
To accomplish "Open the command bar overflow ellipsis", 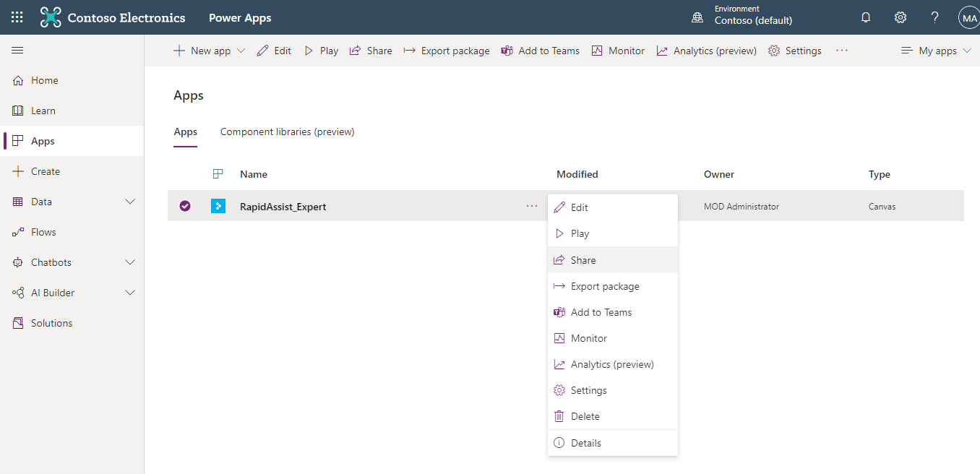I will point(841,51).
